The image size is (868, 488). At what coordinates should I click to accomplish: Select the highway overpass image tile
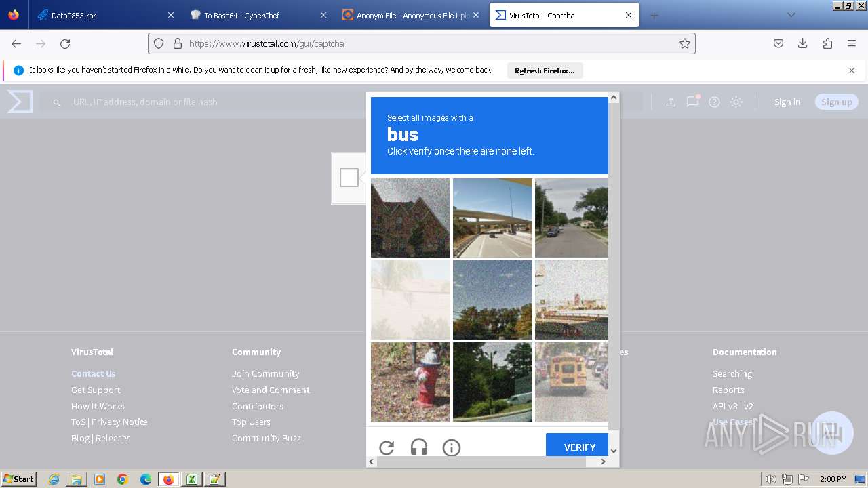tap(492, 218)
